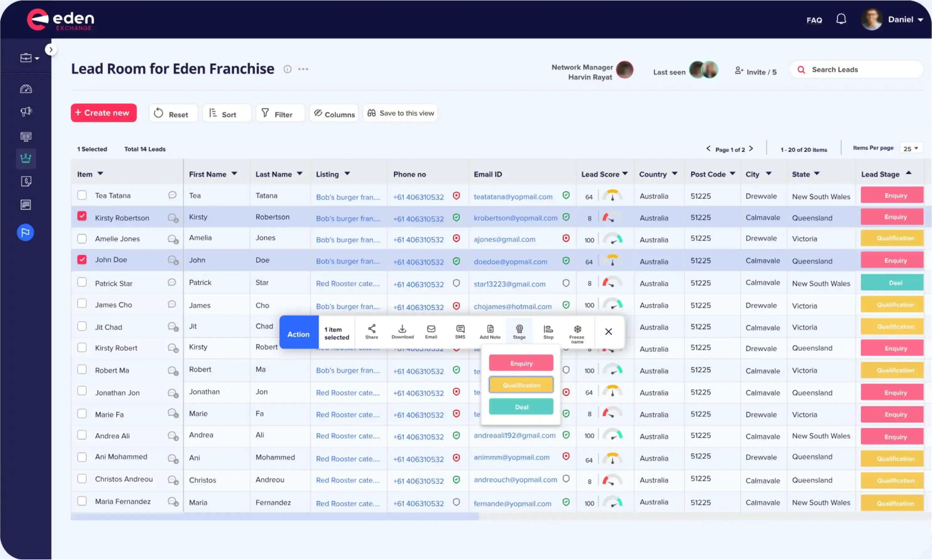
Task: Click the megaphone campaigns icon in sidebar
Action: point(25,112)
